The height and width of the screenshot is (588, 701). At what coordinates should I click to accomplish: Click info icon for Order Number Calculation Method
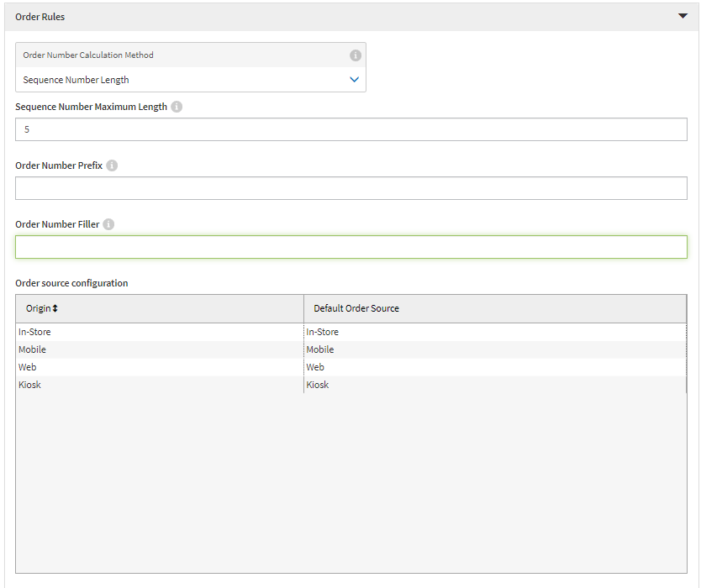(355, 55)
